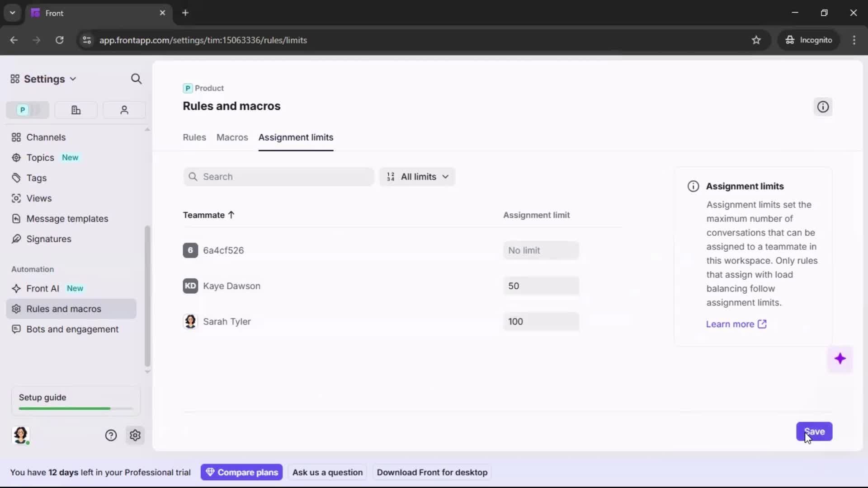Open the gear settings icon at bottom
868x488 pixels.
pyautogui.click(x=135, y=435)
